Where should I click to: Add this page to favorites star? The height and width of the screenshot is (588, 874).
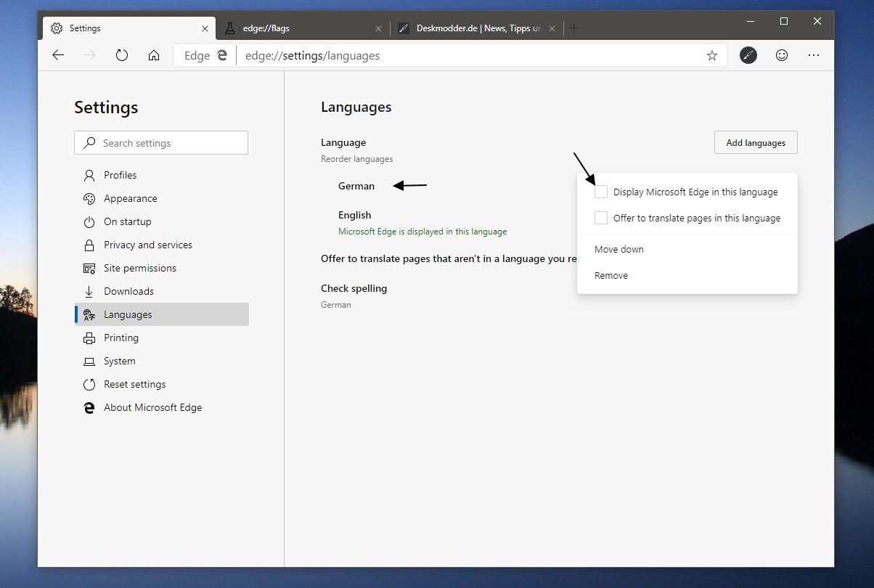pos(712,55)
